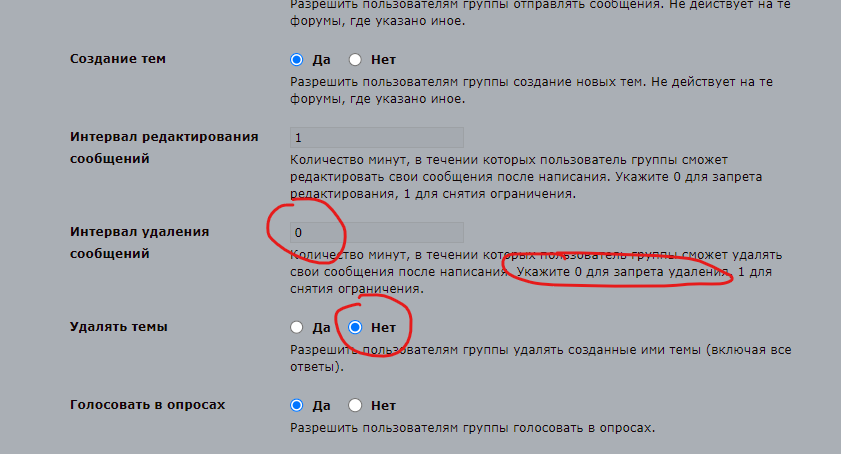Focus the Интервал удаления сообщений input
The width and height of the screenshot is (841, 454).
(x=377, y=232)
